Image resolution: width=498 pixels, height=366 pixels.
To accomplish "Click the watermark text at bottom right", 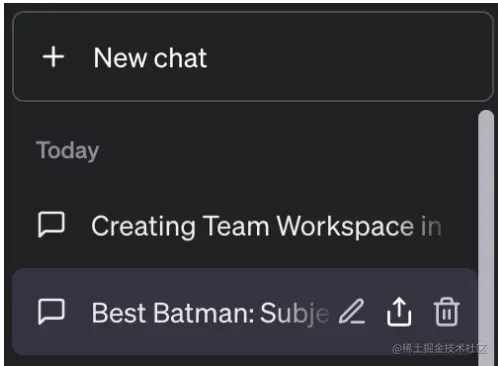I will pos(439,349).
